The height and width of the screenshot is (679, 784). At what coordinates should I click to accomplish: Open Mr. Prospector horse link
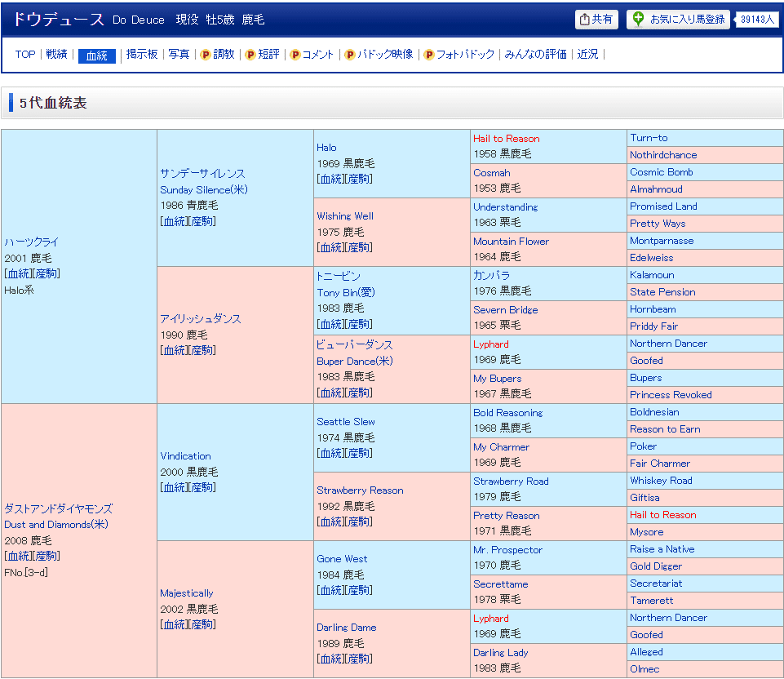[507, 549]
